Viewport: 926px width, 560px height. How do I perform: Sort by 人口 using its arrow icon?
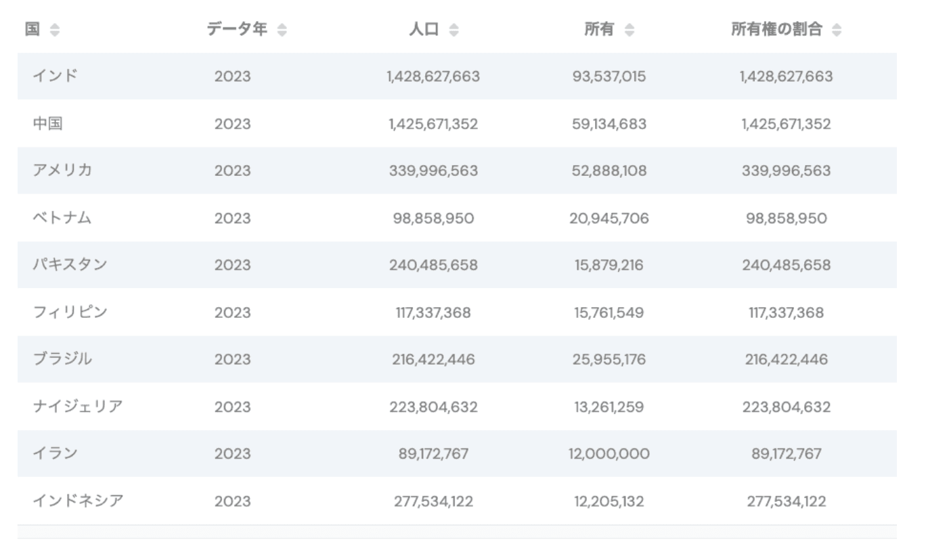click(454, 30)
